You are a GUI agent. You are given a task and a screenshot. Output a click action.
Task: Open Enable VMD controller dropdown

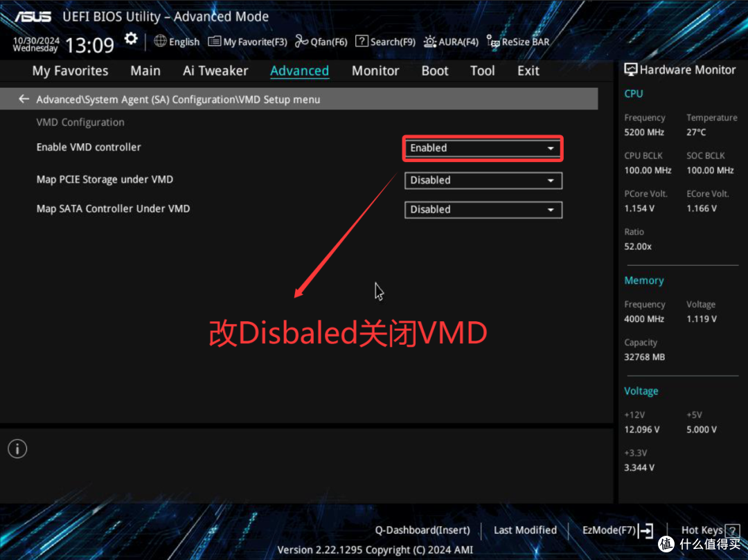(483, 148)
